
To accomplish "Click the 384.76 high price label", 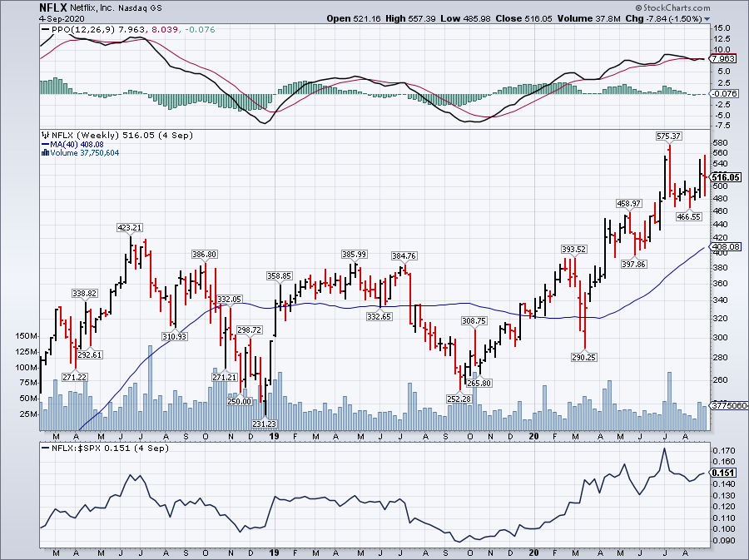I will click(404, 256).
